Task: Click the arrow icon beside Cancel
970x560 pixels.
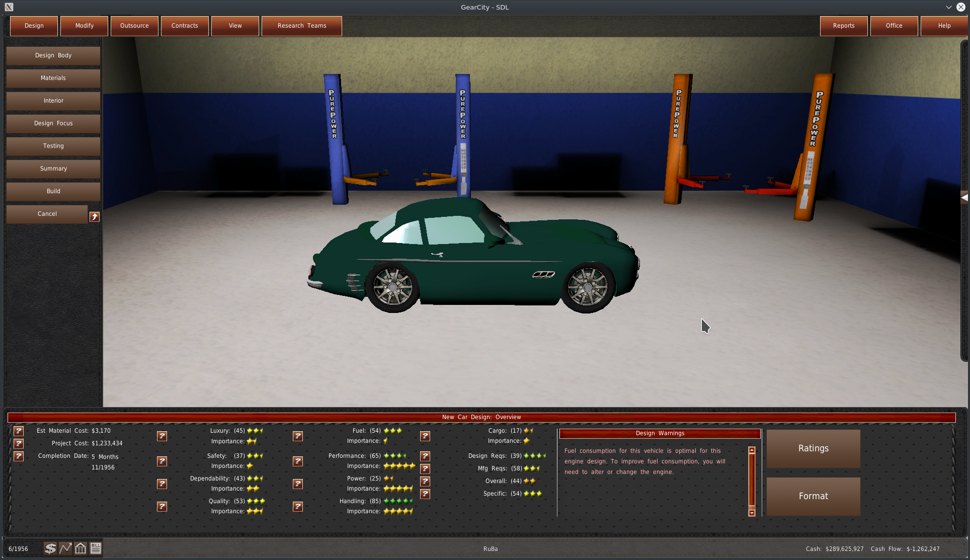Action: 94,217
